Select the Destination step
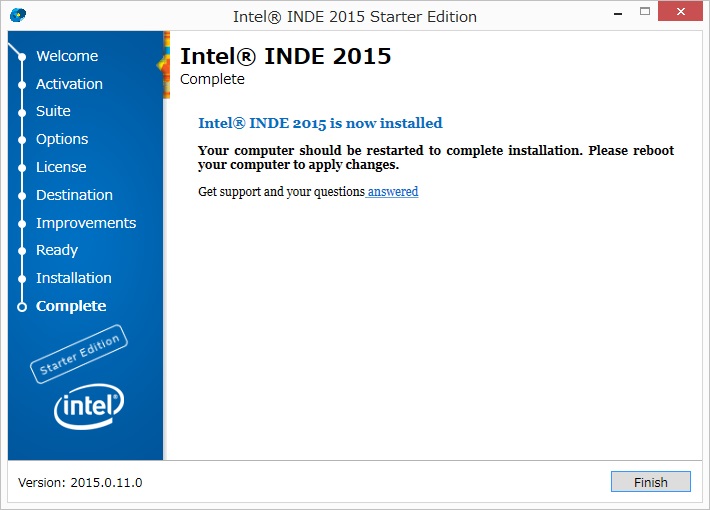The image size is (710, 510). 74,195
